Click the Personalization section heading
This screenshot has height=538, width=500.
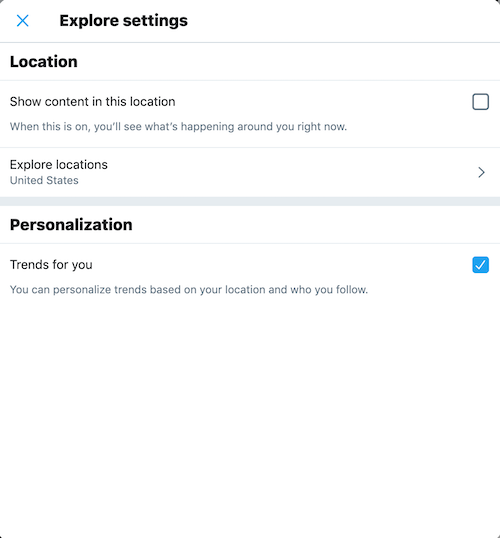pyautogui.click(x=71, y=225)
